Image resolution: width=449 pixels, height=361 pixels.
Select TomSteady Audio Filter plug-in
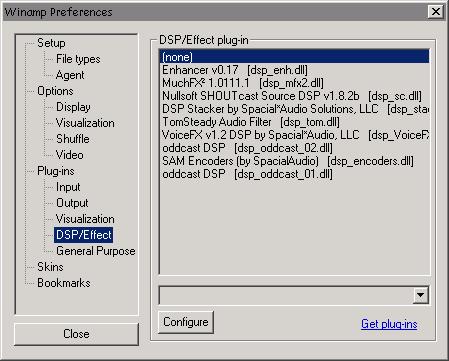tap(295, 122)
